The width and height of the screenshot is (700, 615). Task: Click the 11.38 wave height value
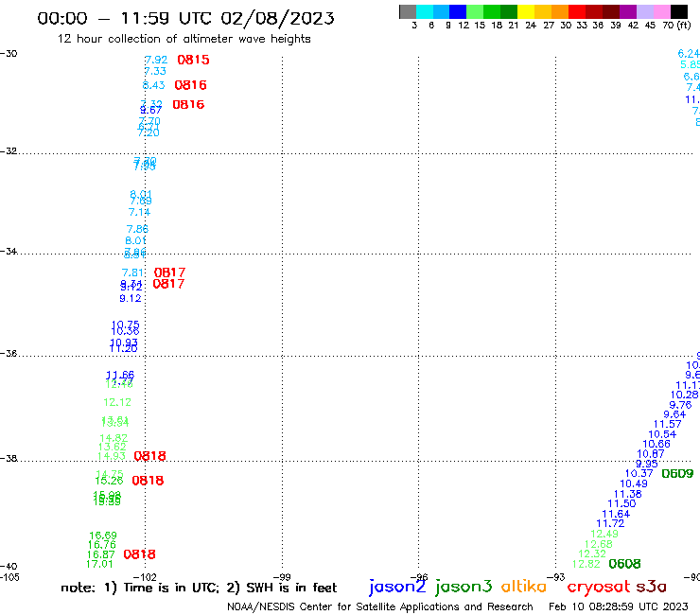point(628,494)
